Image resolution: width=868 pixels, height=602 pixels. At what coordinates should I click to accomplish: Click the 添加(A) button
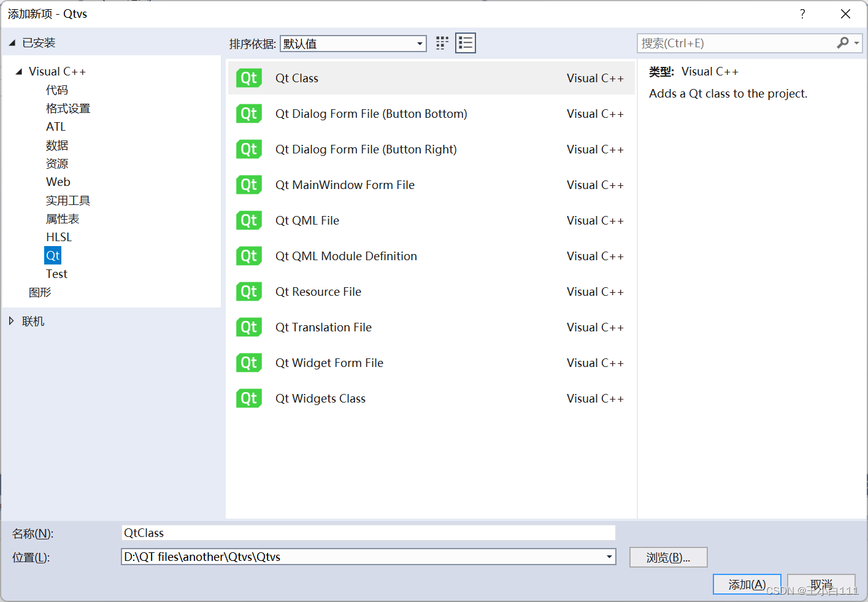tap(747, 584)
